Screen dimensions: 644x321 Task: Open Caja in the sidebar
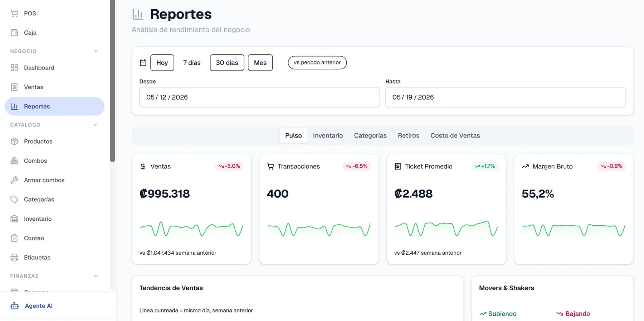pyautogui.click(x=54, y=33)
